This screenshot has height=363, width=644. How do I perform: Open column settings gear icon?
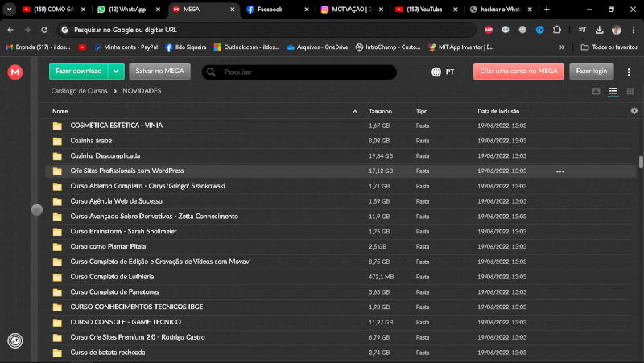634,111
